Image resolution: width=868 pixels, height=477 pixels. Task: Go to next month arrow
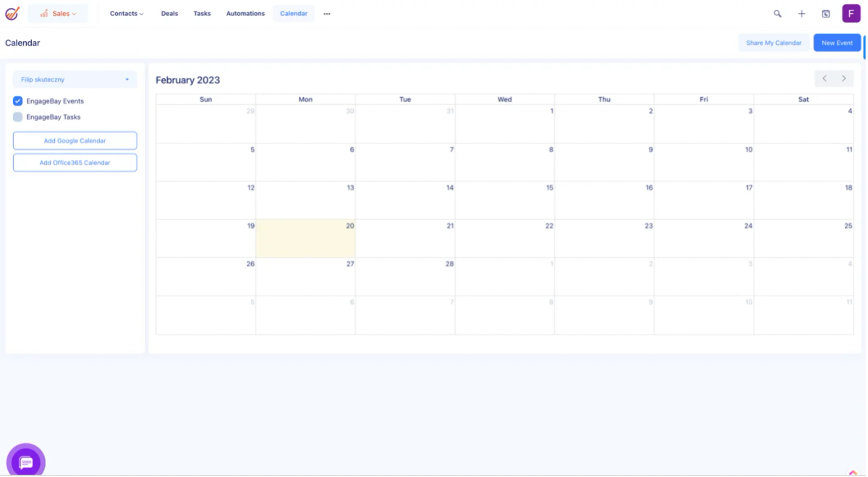click(x=843, y=78)
